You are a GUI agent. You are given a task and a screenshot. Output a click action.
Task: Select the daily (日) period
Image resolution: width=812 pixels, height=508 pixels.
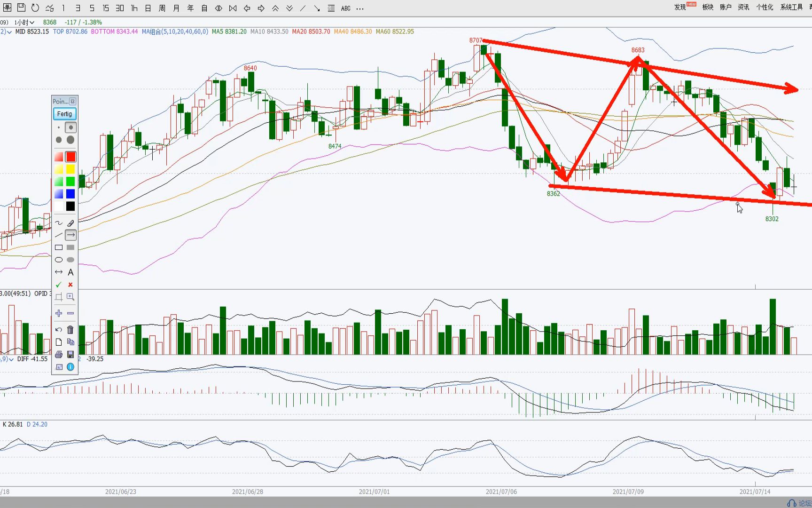(148, 8)
